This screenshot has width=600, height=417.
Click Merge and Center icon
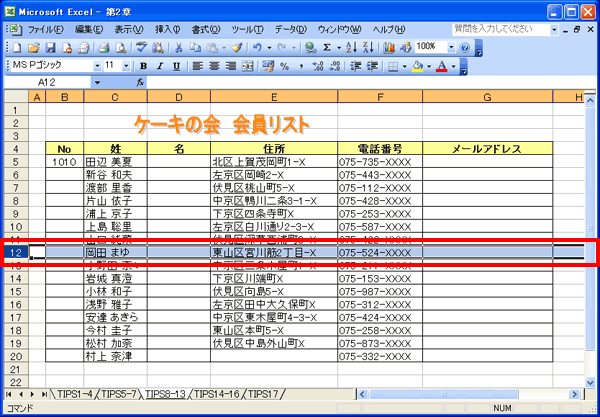(247, 67)
